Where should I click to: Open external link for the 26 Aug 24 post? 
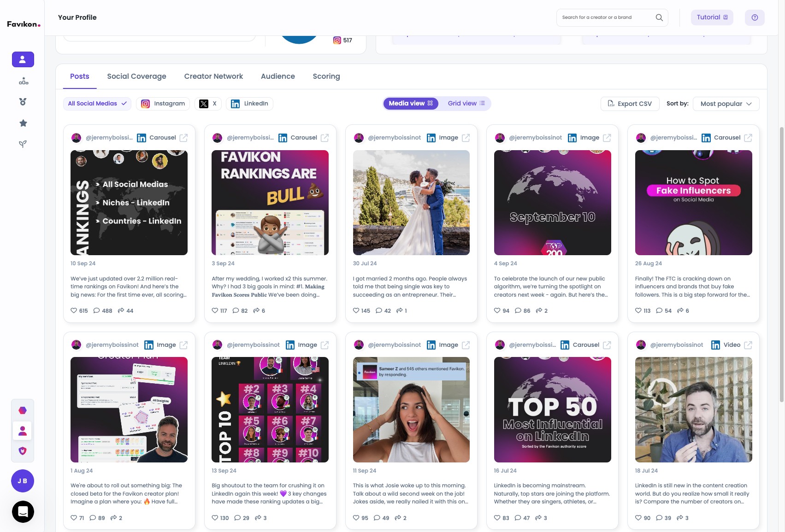tap(748, 138)
